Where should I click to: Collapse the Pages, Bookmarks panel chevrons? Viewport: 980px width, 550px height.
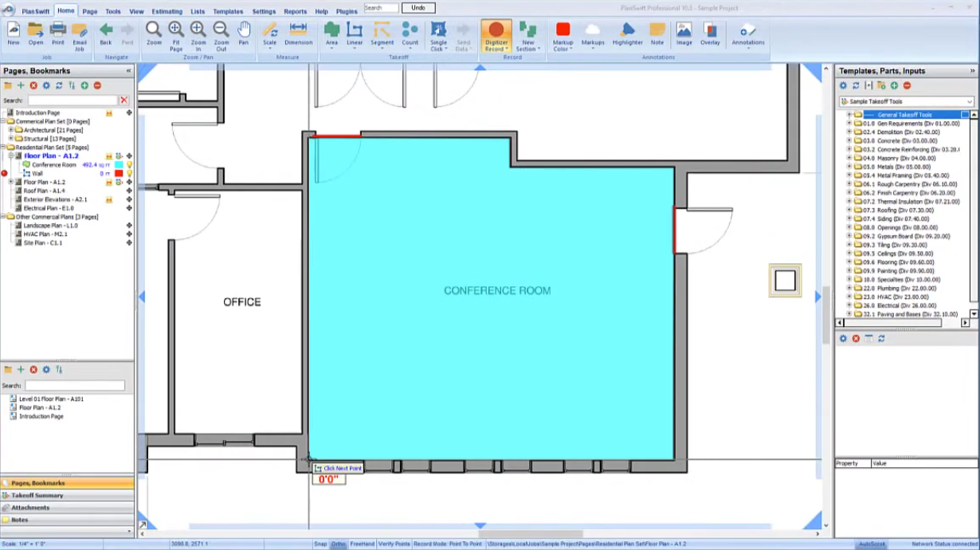(128, 71)
